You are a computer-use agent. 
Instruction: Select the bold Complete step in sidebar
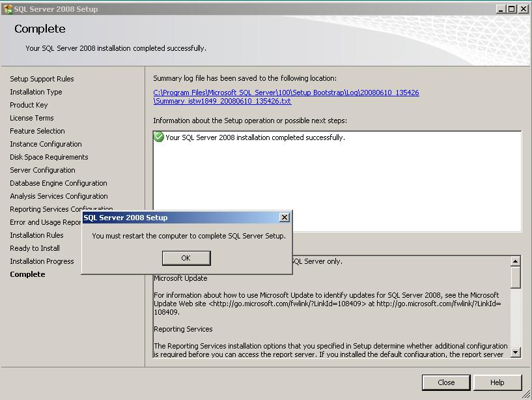pyautogui.click(x=27, y=274)
